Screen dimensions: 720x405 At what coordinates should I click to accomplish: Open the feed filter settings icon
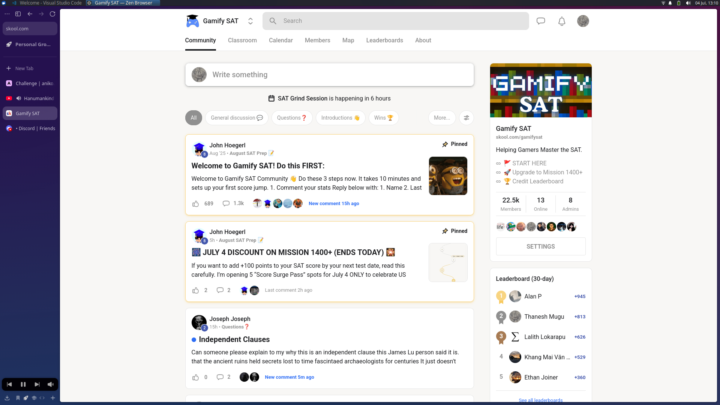[466, 118]
